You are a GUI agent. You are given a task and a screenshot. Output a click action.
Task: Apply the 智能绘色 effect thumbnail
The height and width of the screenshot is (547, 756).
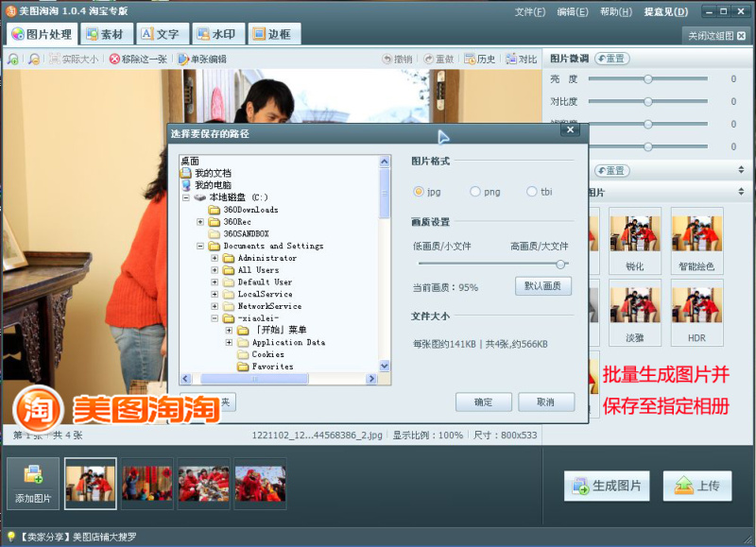696,241
